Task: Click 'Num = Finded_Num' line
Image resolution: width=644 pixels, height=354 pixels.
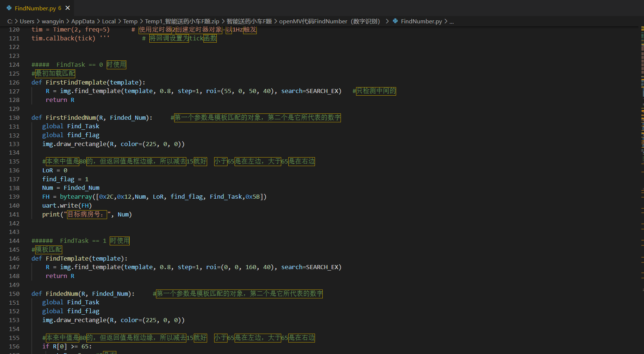Action: pyautogui.click(x=71, y=188)
